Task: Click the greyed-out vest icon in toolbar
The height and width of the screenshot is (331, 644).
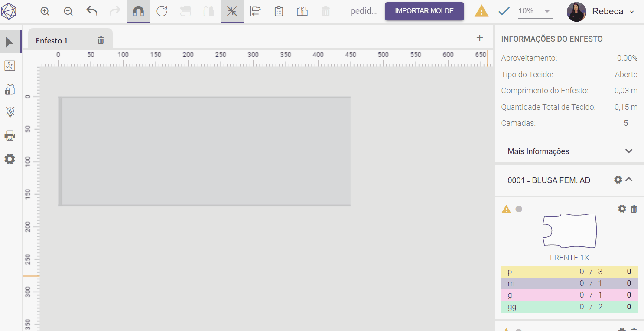Action: (209, 11)
